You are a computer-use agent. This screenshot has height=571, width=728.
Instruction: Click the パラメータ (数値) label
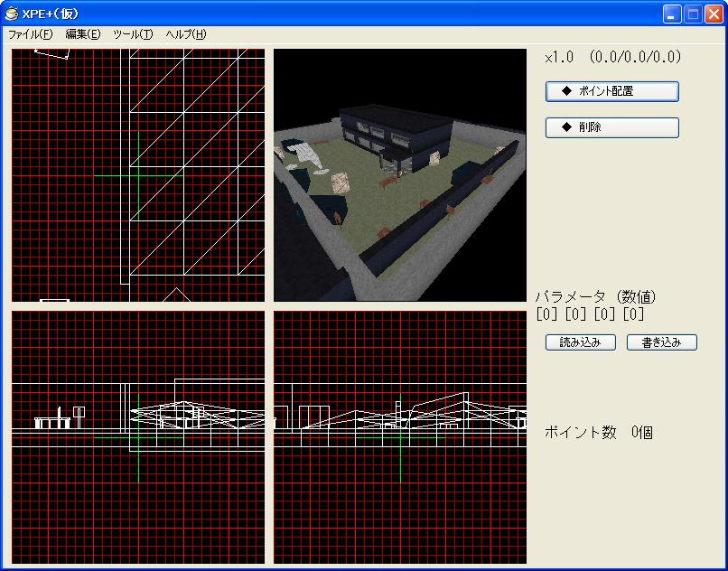click(596, 296)
